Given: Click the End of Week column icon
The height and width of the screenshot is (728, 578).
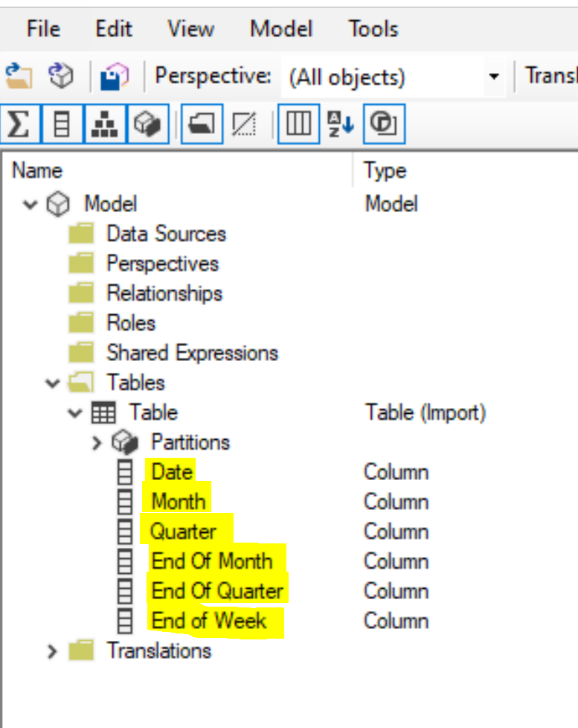Looking at the screenshot, I should (125, 622).
